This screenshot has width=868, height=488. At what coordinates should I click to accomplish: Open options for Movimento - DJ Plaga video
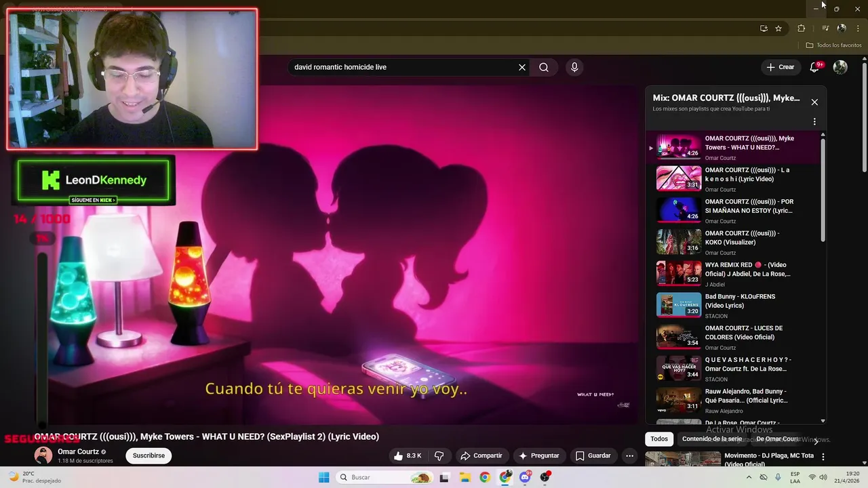tap(823, 457)
